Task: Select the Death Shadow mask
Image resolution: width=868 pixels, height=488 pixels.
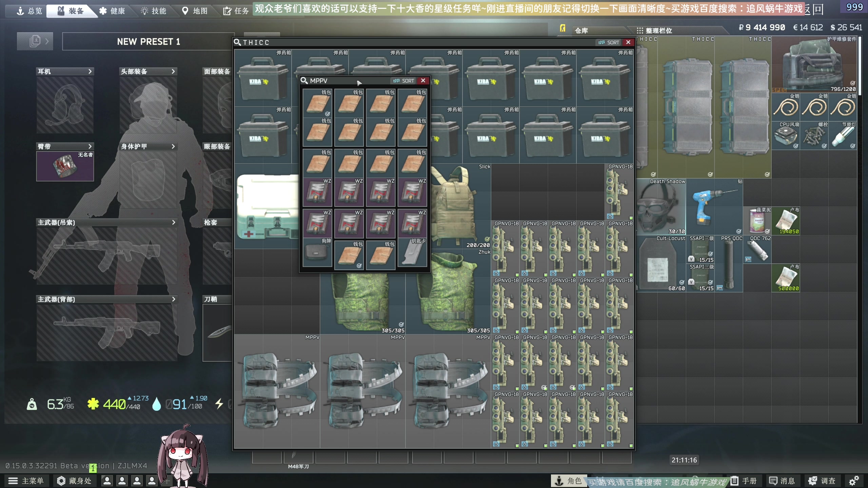Action: click(661, 207)
